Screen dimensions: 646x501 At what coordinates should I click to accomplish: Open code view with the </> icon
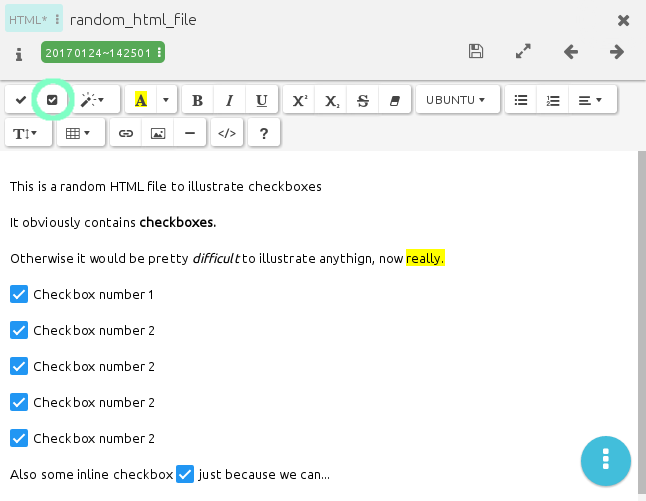click(x=227, y=133)
